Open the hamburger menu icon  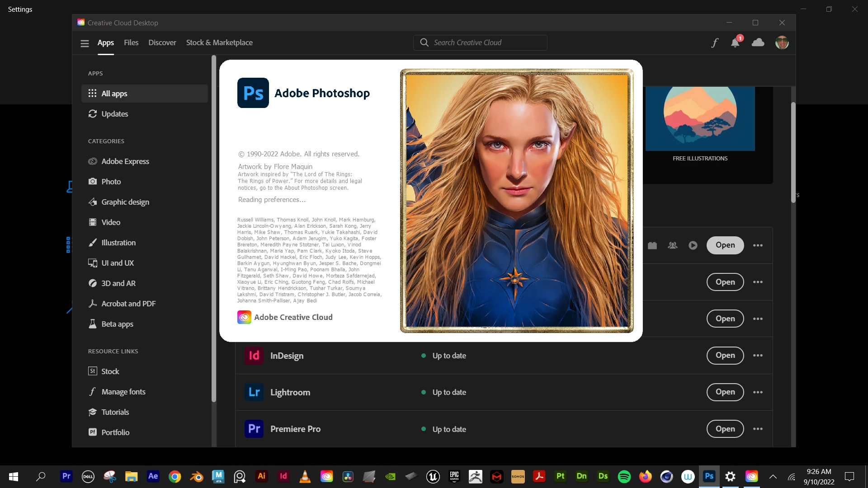pos(85,43)
